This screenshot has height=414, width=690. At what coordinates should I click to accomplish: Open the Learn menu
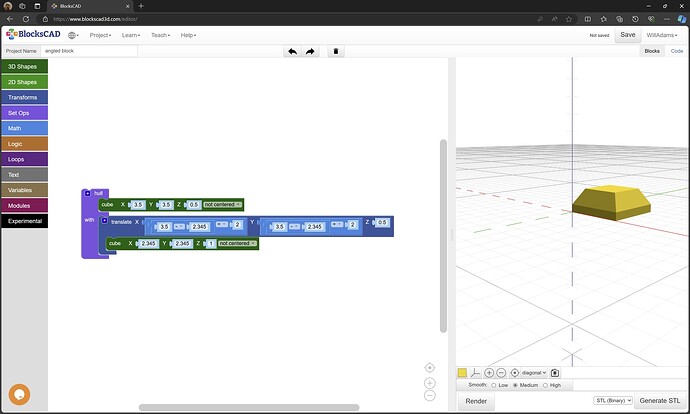(131, 35)
